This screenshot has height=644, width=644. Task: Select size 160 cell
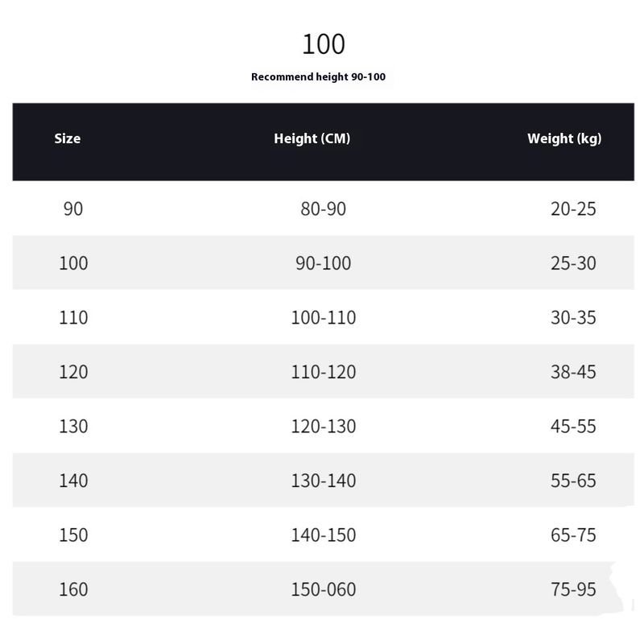pos(73,589)
